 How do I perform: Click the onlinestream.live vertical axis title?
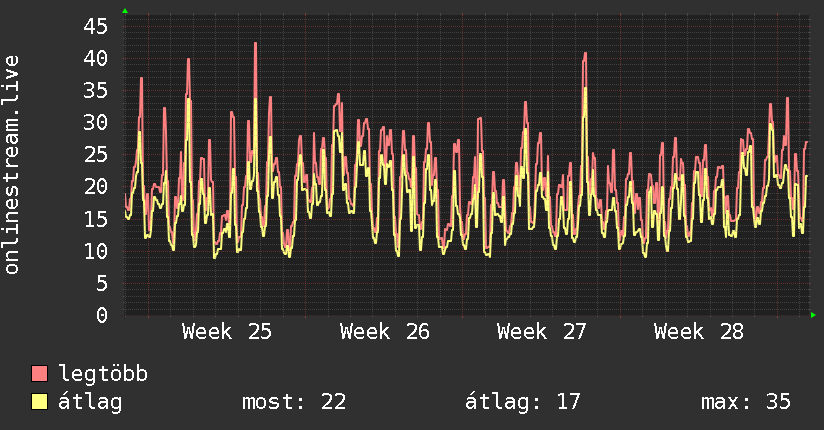[12, 165]
